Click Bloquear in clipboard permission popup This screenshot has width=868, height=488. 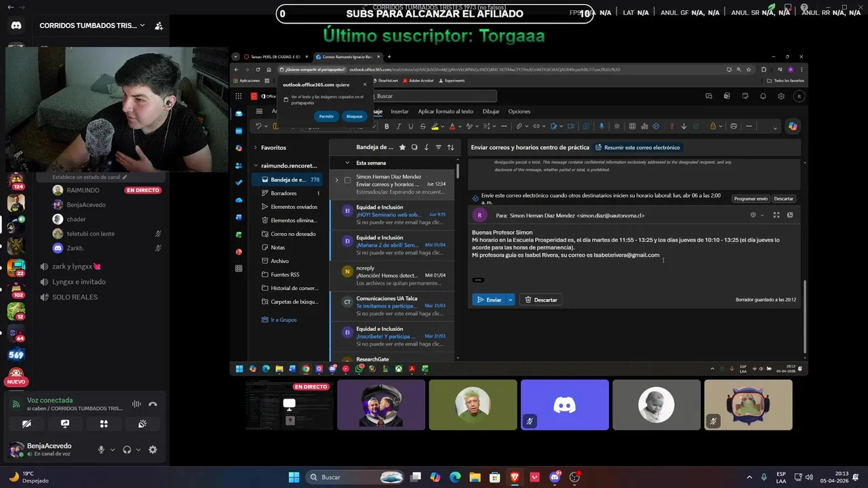tap(355, 116)
